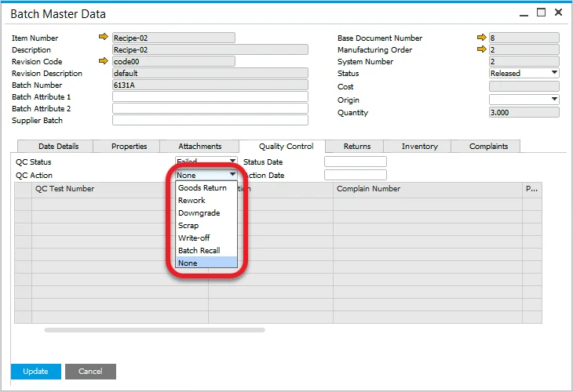Viewport: 573px width, 392px height.
Task: Click the Batch Attribute 1 input field
Action: [x=210, y=97]
